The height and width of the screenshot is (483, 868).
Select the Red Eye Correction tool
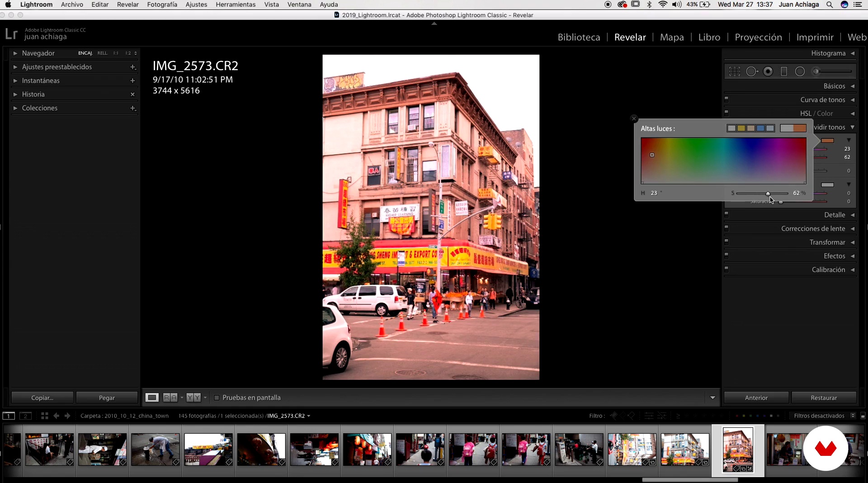click(768, 71)
